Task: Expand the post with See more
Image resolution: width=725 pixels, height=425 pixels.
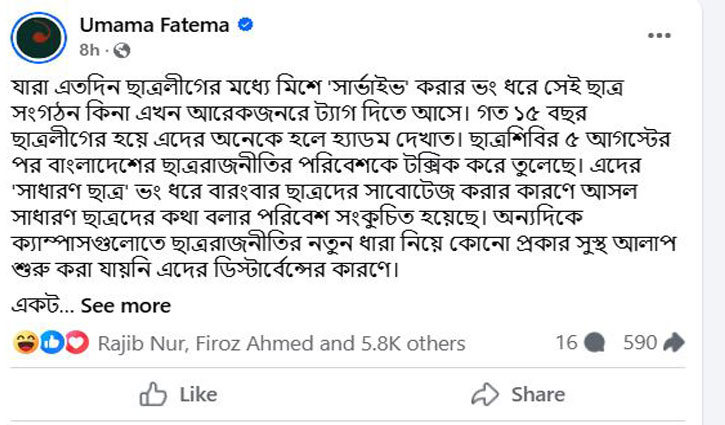Action: pos(125,306)
